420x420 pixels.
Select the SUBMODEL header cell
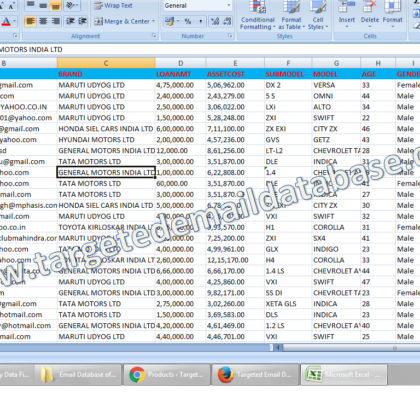point(288,74)
